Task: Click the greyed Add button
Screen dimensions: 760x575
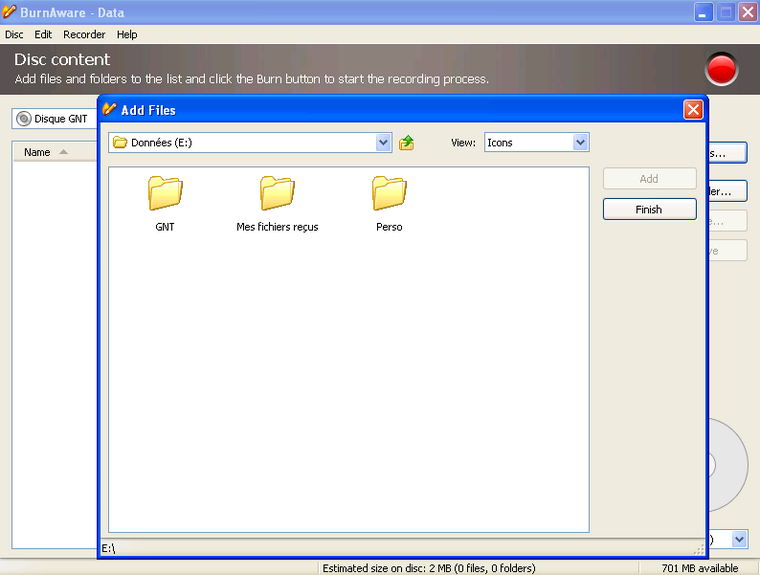Action: [649, 178]
